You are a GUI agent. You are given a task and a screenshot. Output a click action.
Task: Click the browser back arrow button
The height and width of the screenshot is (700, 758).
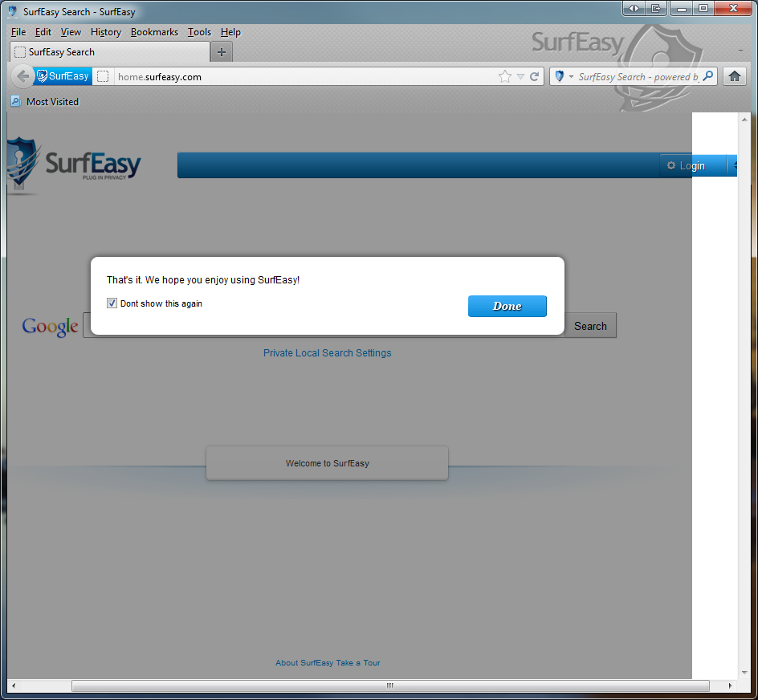(x=22, y=76)
